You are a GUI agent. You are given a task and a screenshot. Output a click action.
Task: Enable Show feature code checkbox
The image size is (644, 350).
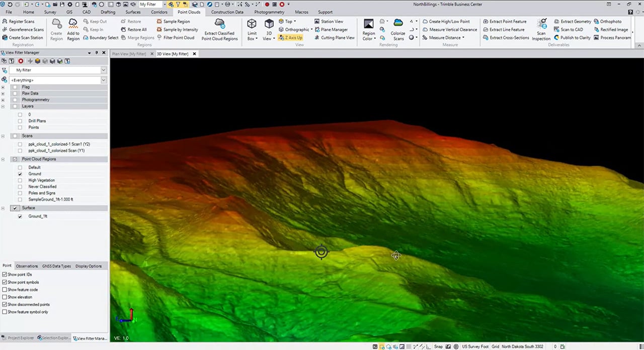click(x=5, y=290)
